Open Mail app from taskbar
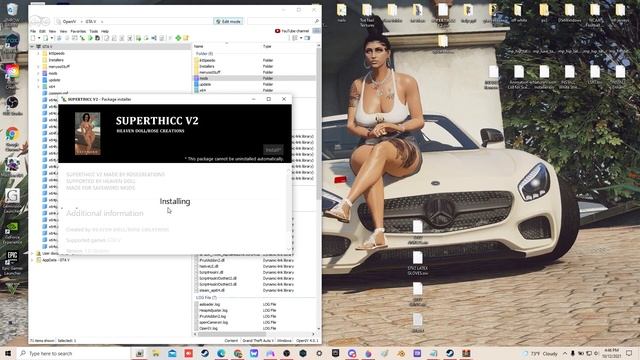The width and height of the screenshot is (640, 360). [x=172, y=353]
